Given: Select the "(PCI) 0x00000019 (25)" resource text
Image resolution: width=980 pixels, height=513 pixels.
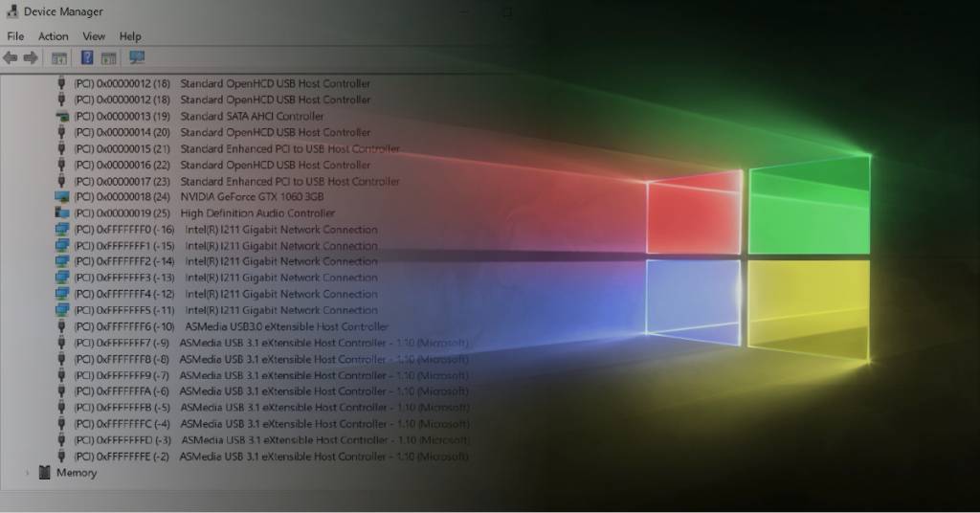Looking at the screenshot, I should coord(122,213).
